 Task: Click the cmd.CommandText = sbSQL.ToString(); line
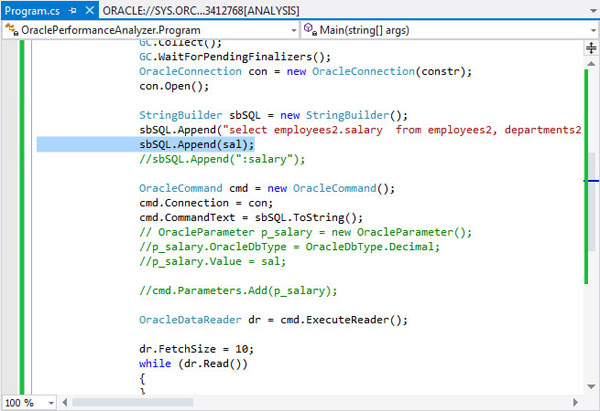point(251,218)
